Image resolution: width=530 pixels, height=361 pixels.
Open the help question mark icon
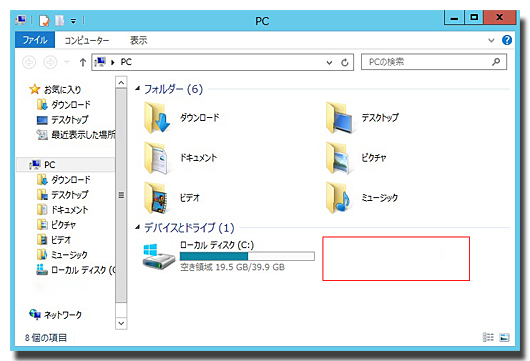point(507,40)
